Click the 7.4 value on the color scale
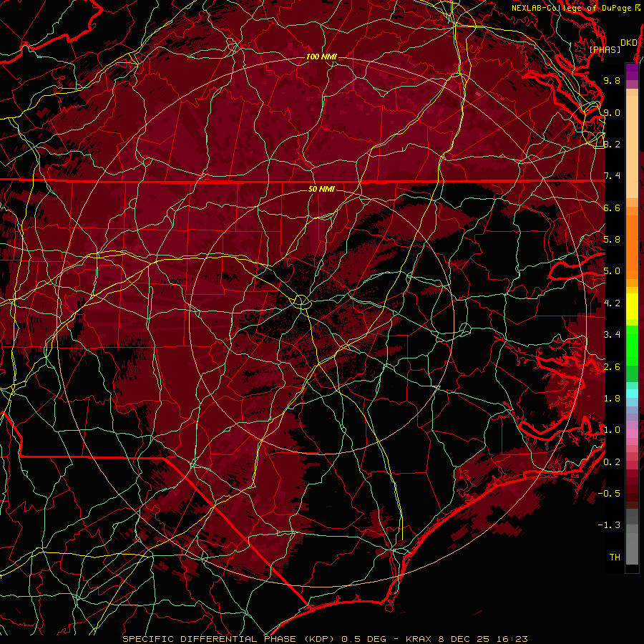The height and width of the screenshot is (644, 644). pos(612,176)
